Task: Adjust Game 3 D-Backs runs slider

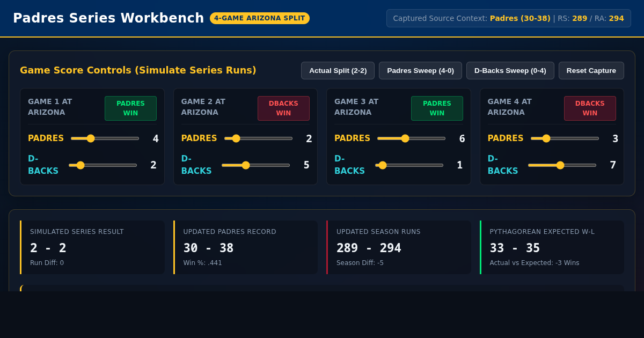Action: 409,165
